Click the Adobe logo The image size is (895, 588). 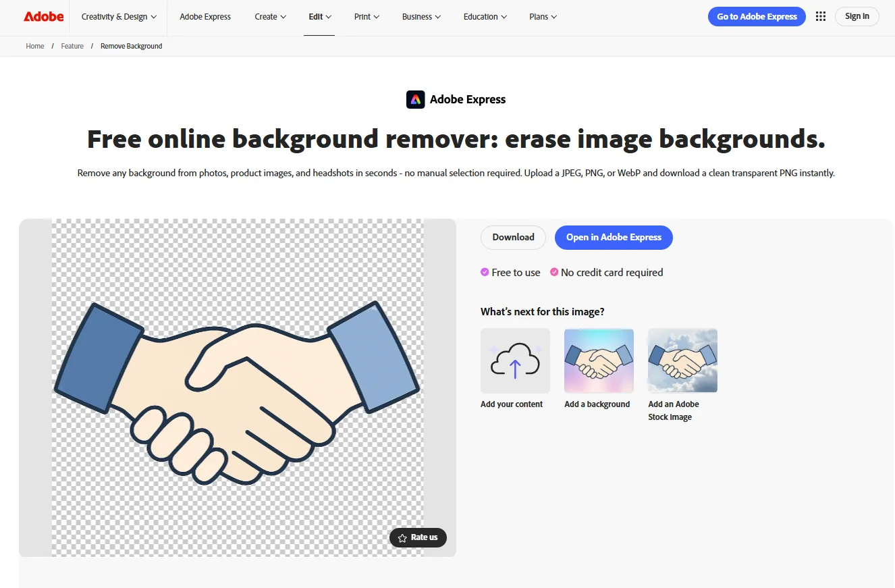(x=43, y=17)
